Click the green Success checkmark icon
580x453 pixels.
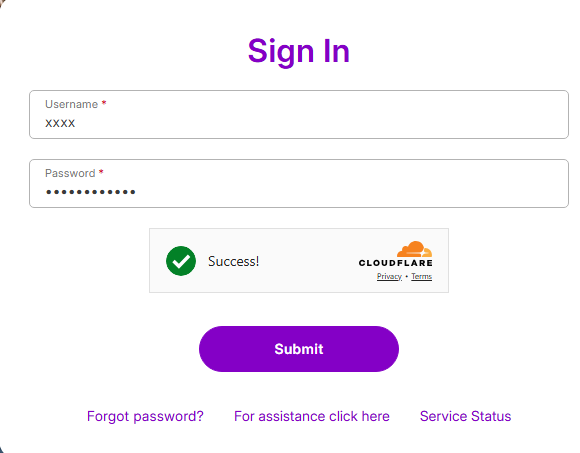[x=181, y=261]
